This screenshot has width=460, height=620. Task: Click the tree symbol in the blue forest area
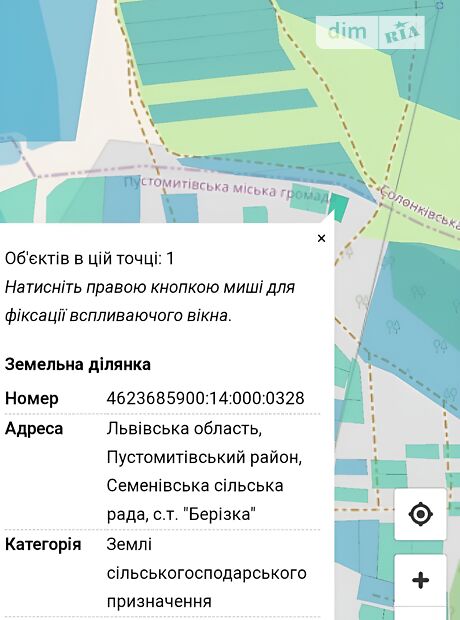click(393, 327)
